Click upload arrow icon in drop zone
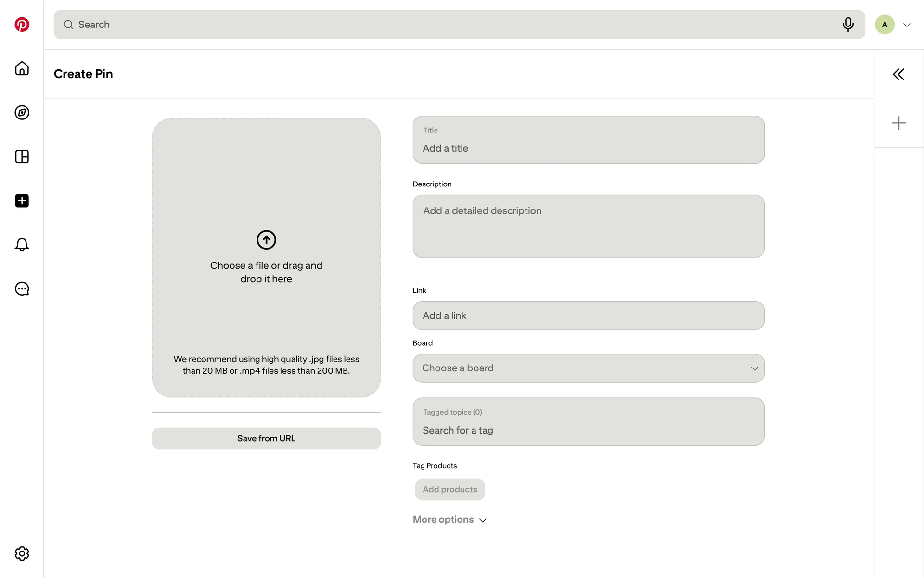The image size is (924, 578). click(266, 239)
